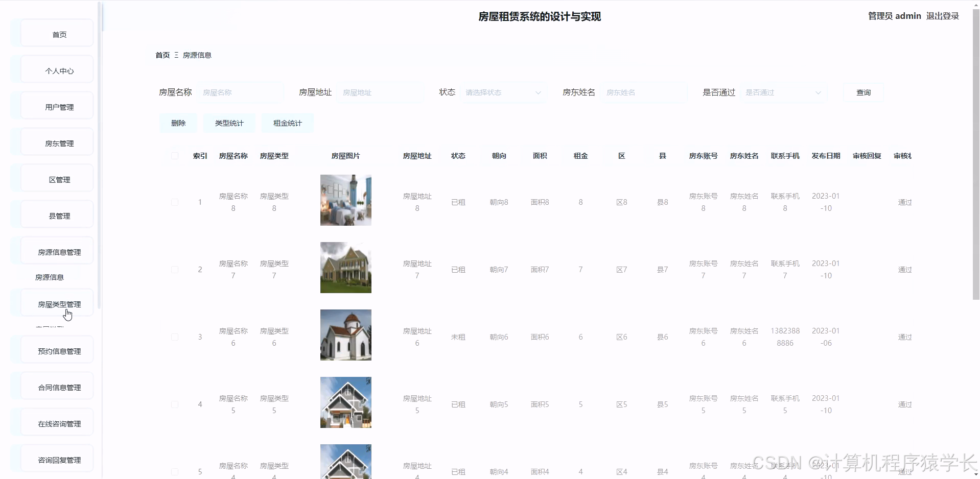The image size is (980, 479).
Task: Open 用户管理 from the sidebar
Action: (x=59, y=107)
